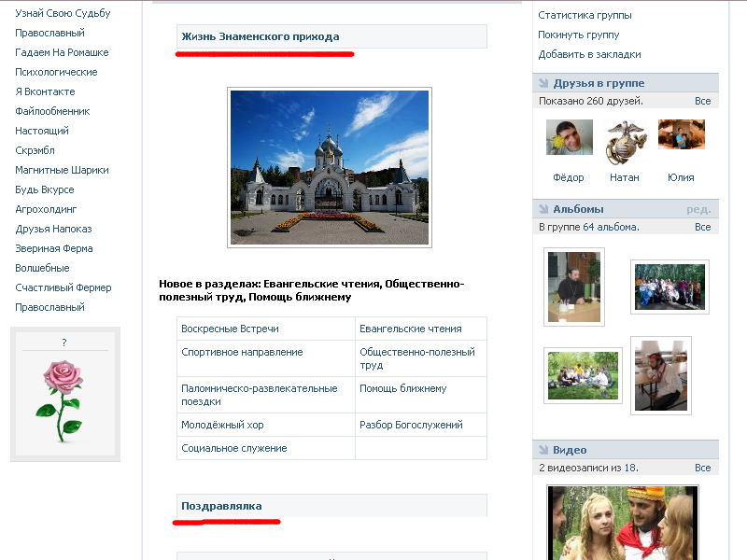Click Натан's eagle emblem avatar
Viewport: 747px width, 560px height.
coord(626,142)
